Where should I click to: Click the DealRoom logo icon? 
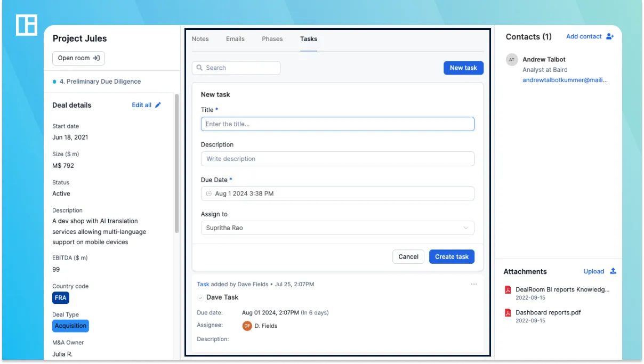[27, 25]
